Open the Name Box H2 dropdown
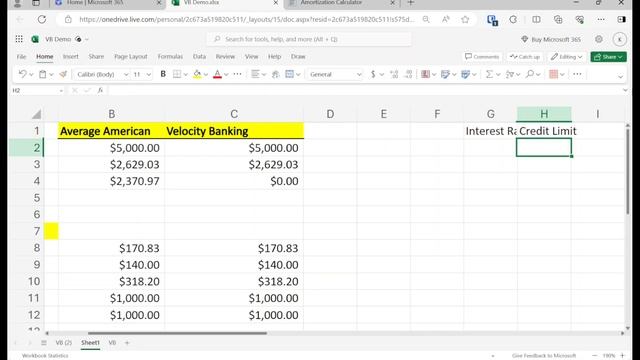The image size is (640, 360). pos(61,91)
